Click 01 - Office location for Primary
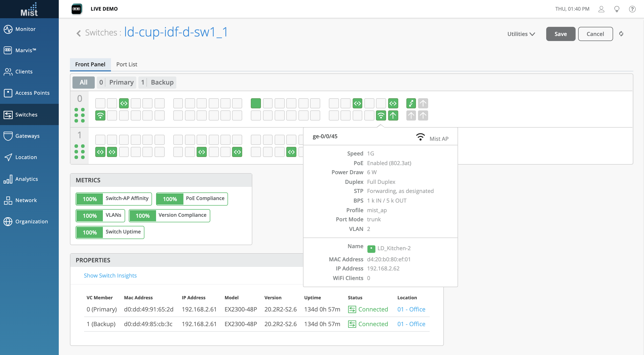This screenshot has width=644, height=355. coord(411,309)
